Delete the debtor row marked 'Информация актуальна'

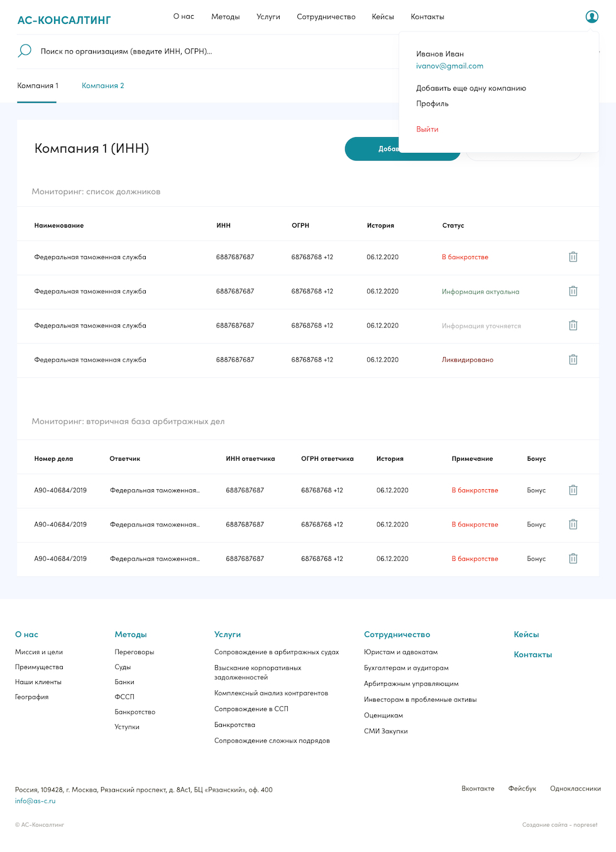point(573,291)
